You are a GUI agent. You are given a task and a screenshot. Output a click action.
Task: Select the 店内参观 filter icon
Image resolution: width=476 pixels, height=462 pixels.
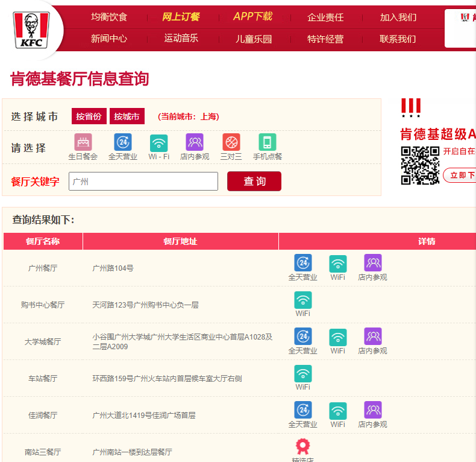tap(195, 142)
